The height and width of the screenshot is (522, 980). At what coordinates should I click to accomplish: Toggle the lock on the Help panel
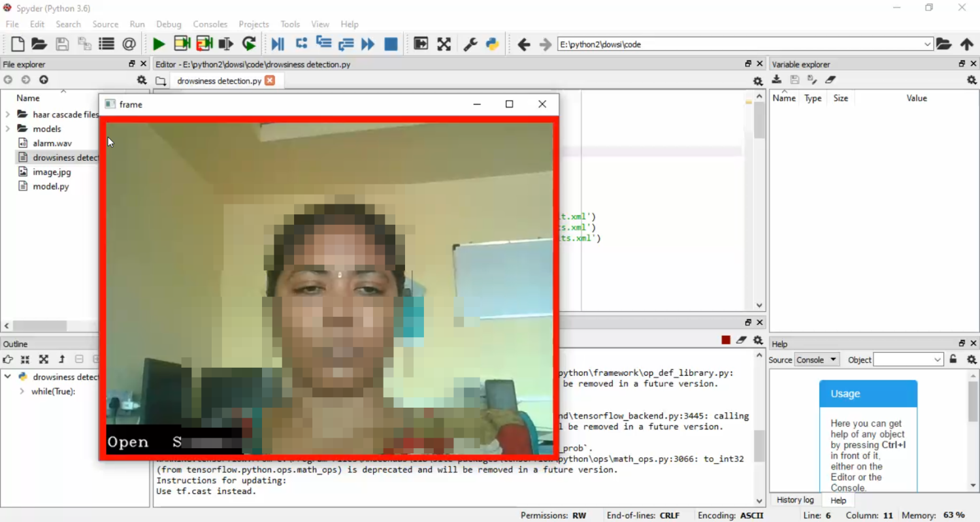click(953, 359)
